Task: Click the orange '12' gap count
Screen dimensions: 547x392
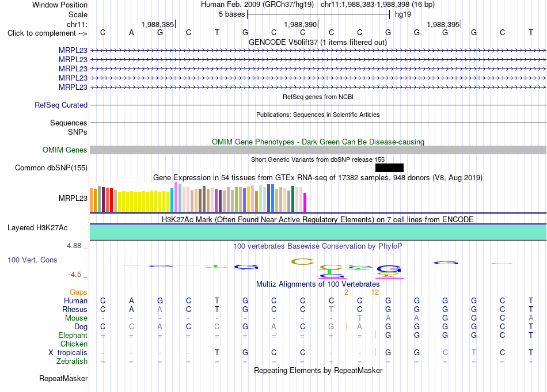Action: [375, 292]
